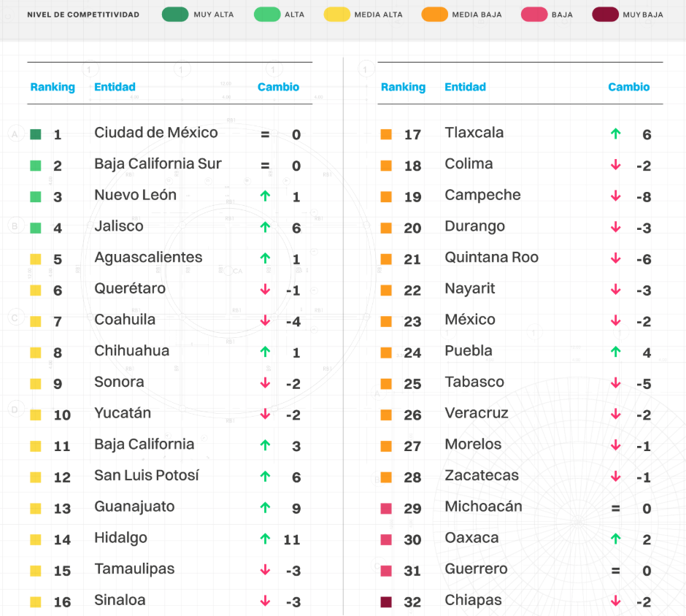
Task: Click the down arrow beside Tabasco
Action: pyautogui.click(x=615, y=383)
